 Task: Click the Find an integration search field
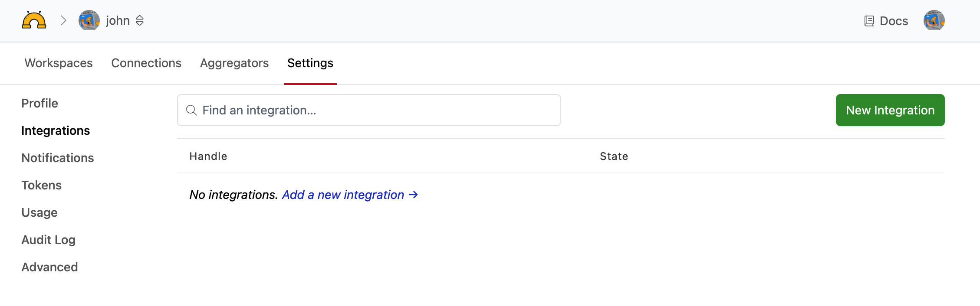click(x=369, y=110)
